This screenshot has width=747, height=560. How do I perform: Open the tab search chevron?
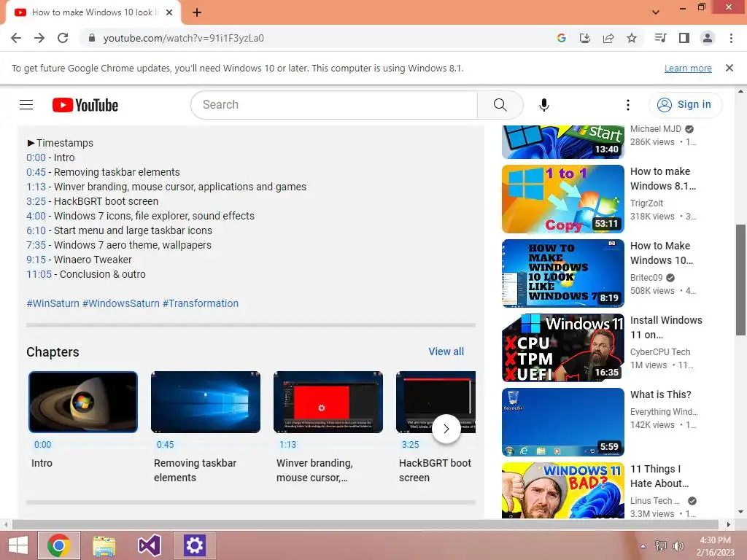click(x=656, y=12)
